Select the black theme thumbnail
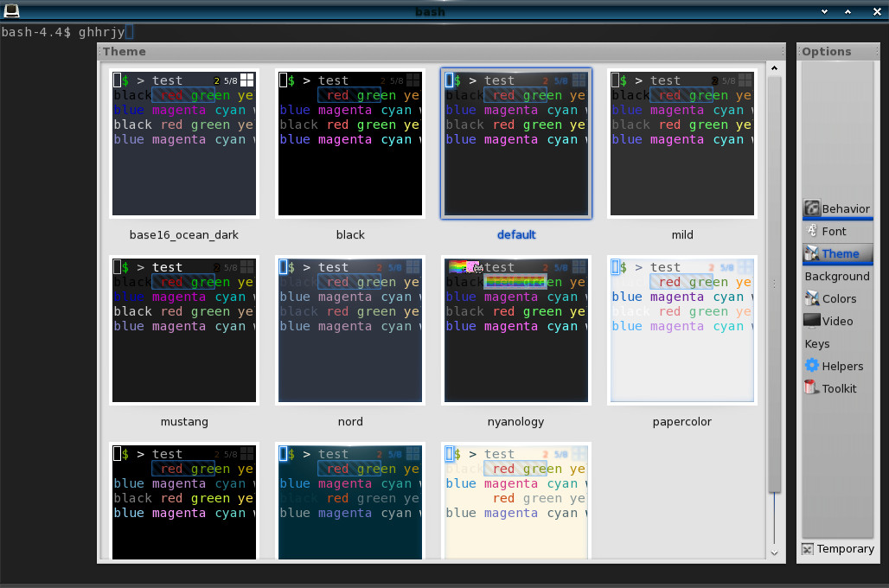 (x=350, y=144)
